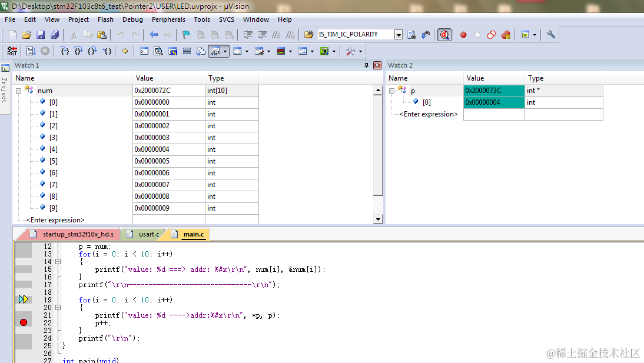Open Serial windows dropdown arrow

[268, 51]
